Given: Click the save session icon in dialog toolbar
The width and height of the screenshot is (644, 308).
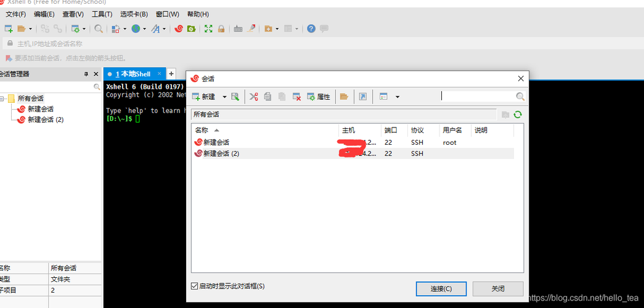Looking at the screenshot, I should pos(235,97).
